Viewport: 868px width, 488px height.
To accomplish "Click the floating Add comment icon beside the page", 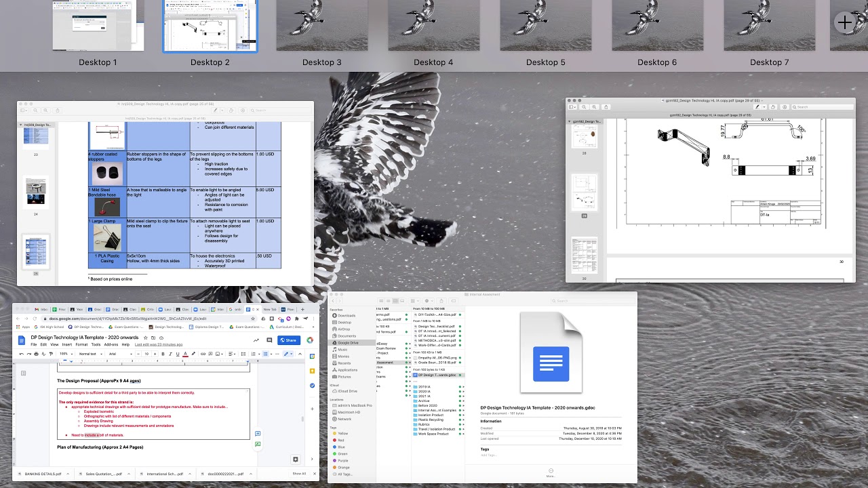I will (258, 433).
